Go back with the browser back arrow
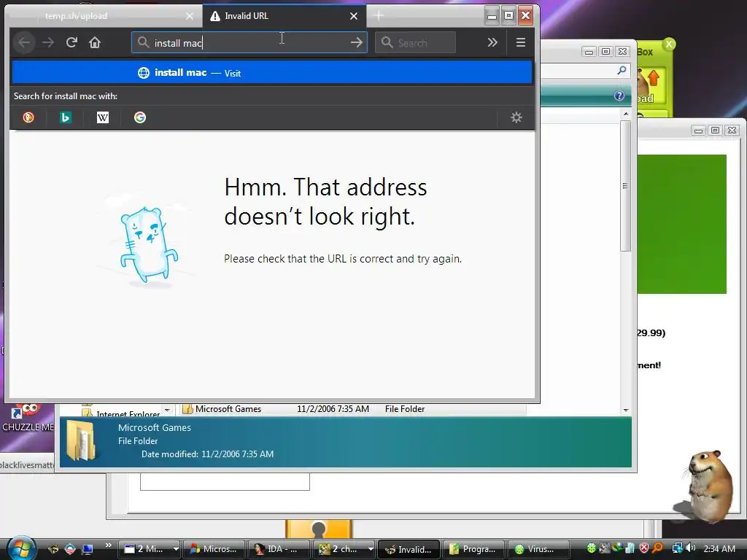The height and width of the screenshot is (560, 747). (x=24, y=43)
